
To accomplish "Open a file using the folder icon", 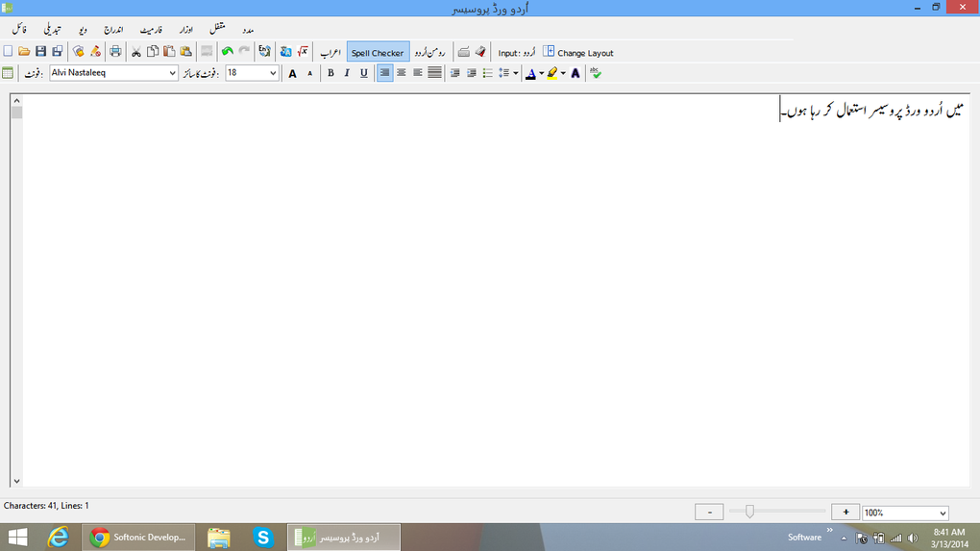I will pos(24,51).
